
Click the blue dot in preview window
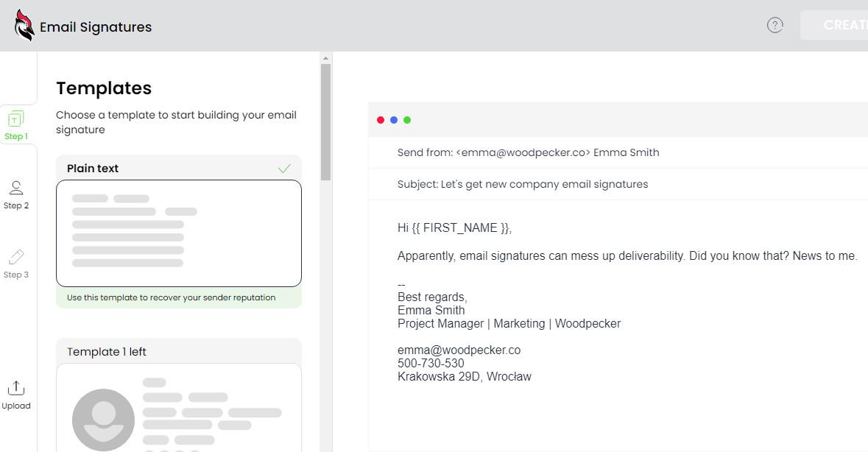(x=394, y=120)
